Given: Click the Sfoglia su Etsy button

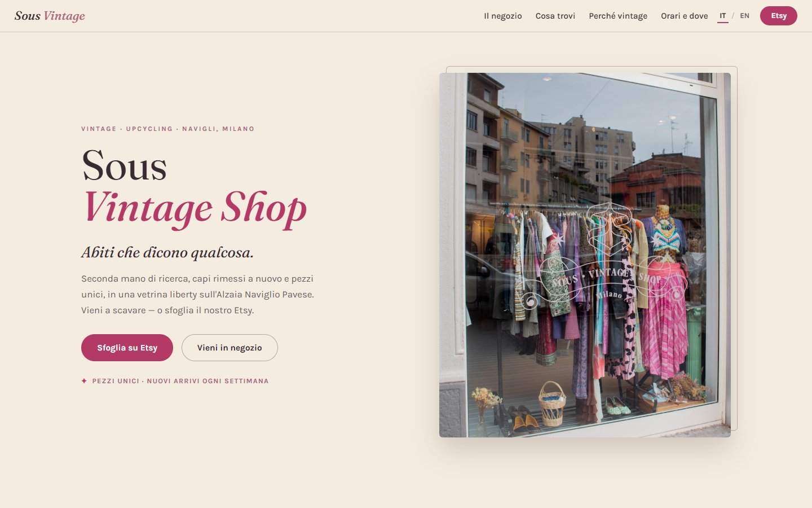Looking at the screenshot, I should (127, 348).
